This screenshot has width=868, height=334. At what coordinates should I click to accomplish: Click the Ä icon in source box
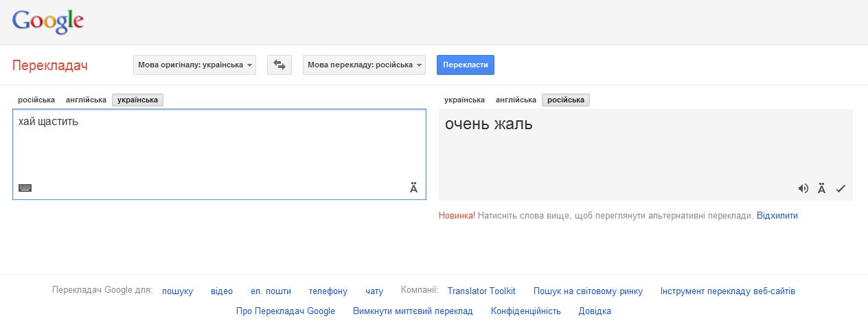[x=413, y=188]
